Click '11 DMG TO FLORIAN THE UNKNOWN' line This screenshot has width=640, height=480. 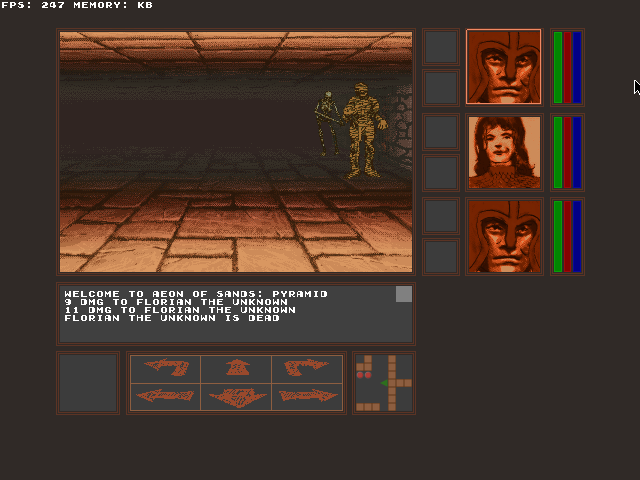tap(180, 310)
